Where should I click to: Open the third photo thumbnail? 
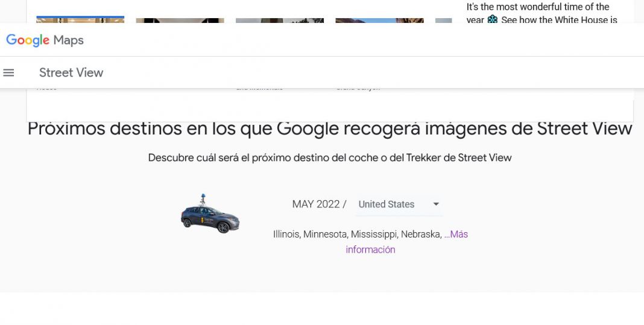[280, 21]
